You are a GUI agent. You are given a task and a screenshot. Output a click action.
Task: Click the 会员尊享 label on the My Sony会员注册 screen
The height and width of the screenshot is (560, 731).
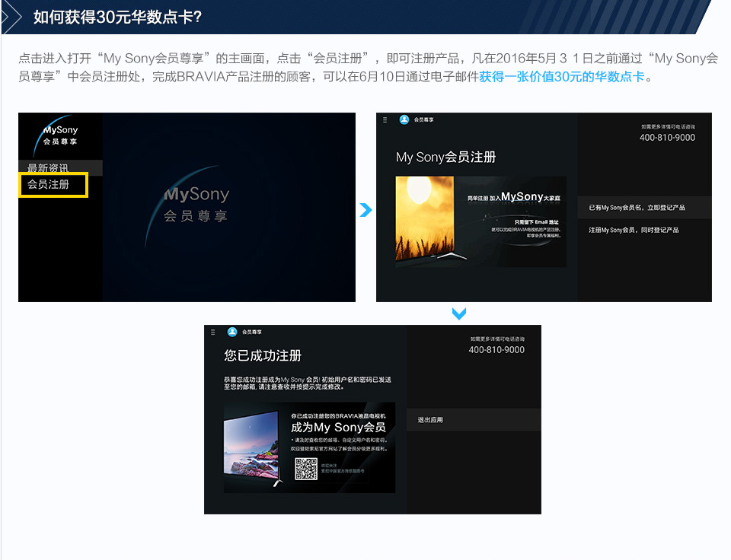424,119
